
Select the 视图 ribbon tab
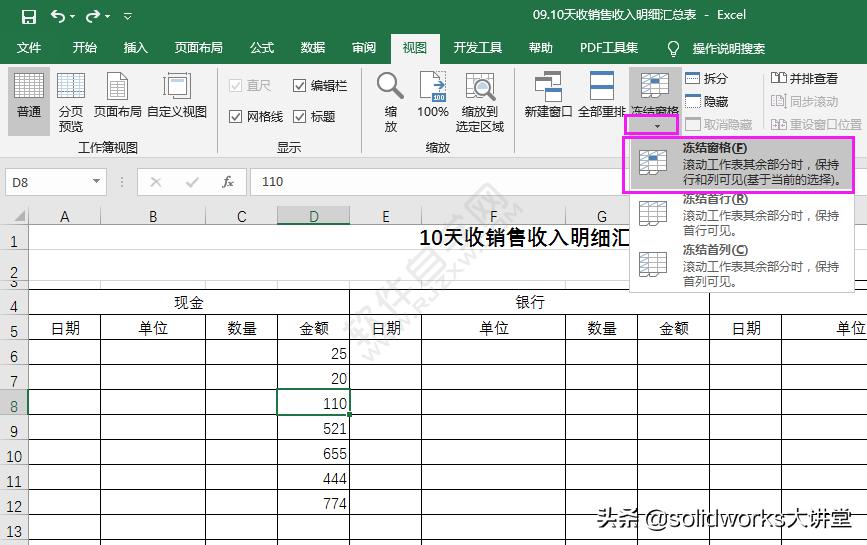tap(415, 48)
